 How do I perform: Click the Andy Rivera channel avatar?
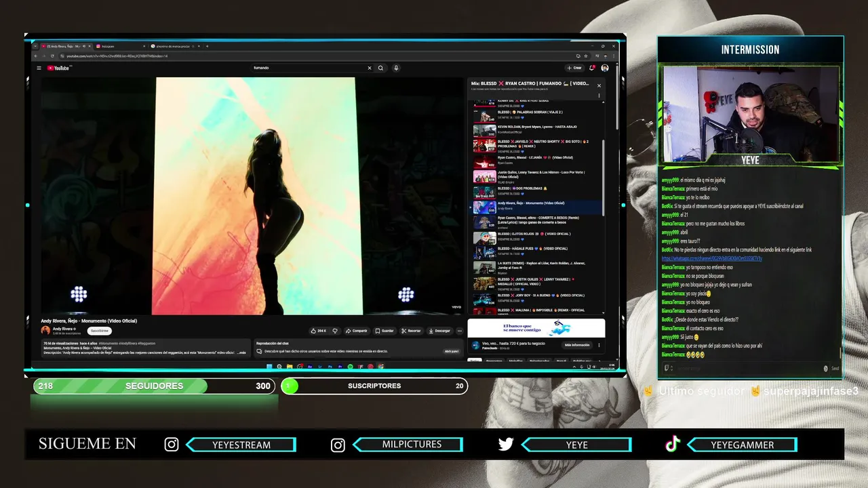45,331
